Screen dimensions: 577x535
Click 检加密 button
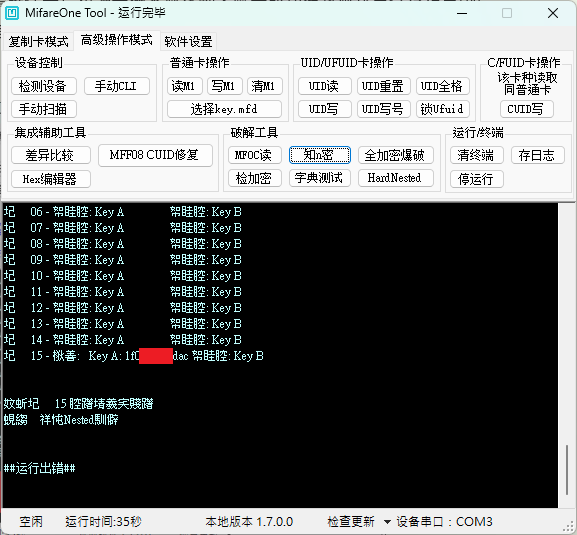point(255,178)
